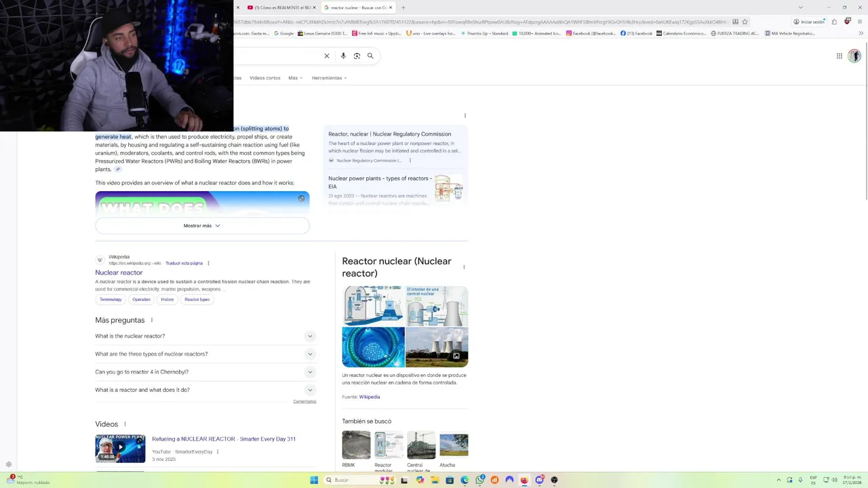Open options for Nuclear Regulatory Commission source
The image size is (868, 488).
point(410,161)
